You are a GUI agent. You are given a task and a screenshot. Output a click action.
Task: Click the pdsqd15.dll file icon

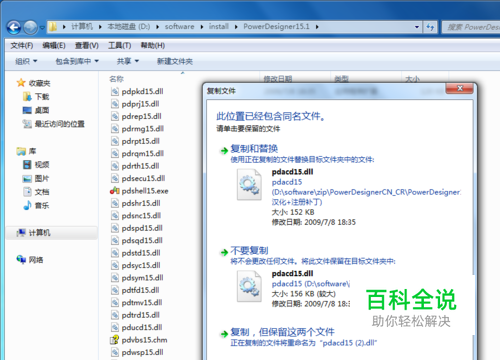point(115,240)
